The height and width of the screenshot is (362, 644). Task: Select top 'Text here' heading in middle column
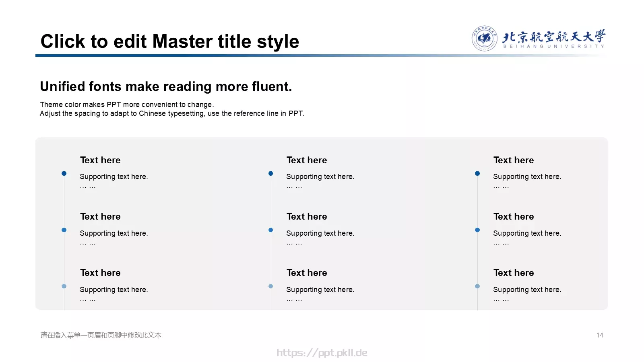pos(307,160)
